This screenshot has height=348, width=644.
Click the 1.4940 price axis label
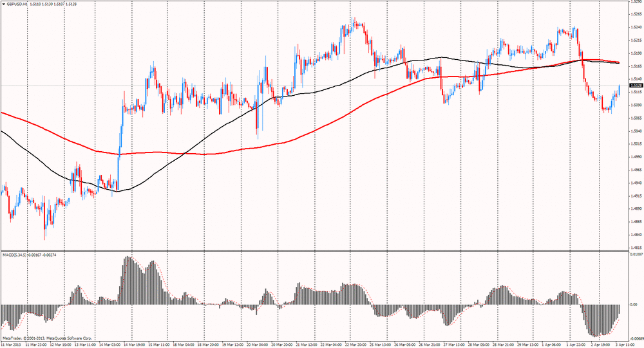coord(636,183)
